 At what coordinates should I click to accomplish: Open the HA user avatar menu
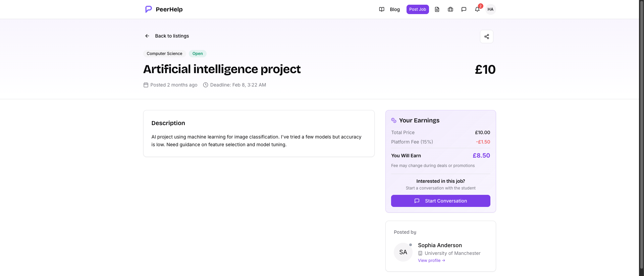(490, 9)
